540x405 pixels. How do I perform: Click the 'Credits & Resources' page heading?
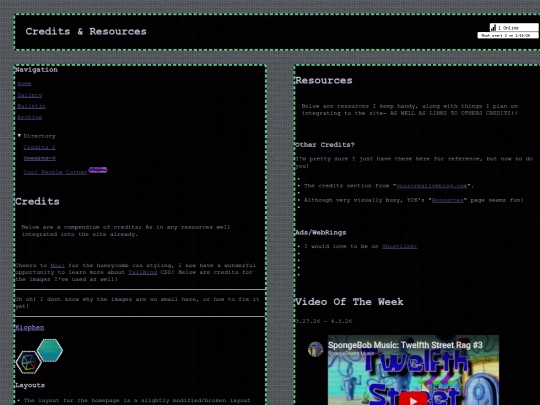point(86,32)
